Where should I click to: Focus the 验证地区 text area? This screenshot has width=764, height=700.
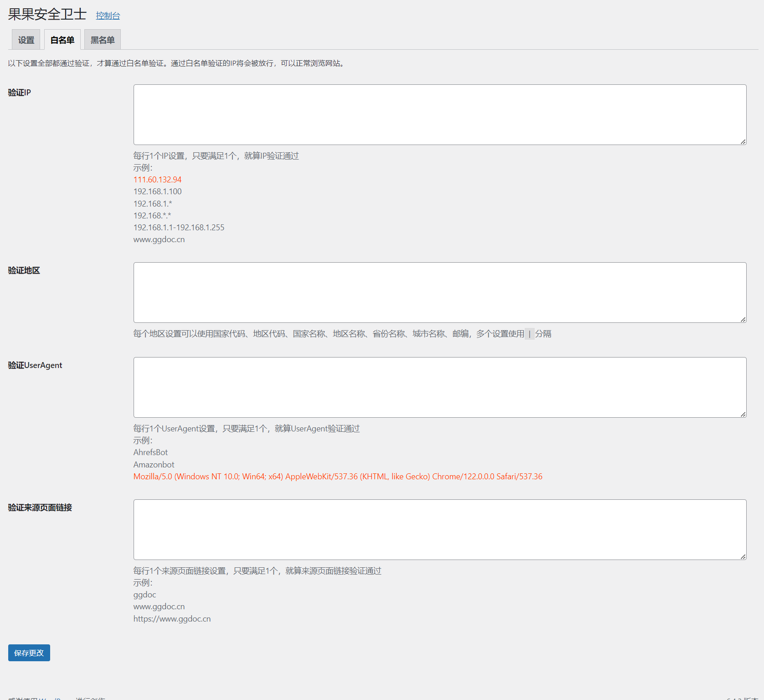coord(440,292)
